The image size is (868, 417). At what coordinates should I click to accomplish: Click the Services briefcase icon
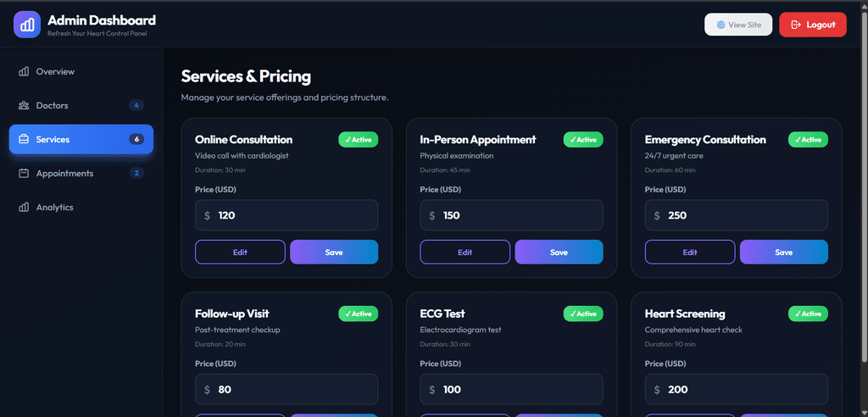click(x=24, y=140)
